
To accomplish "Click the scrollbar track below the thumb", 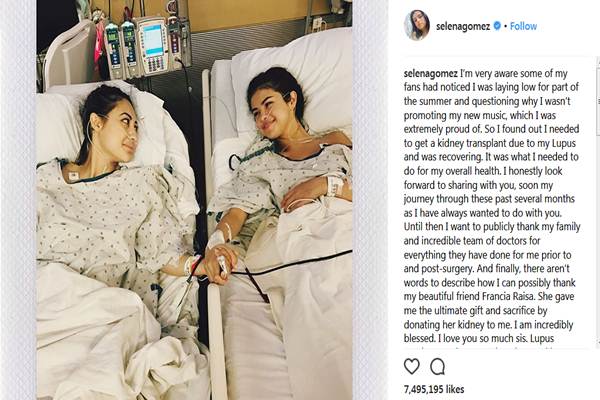I will pyautogui.click(x=598, y=237).
